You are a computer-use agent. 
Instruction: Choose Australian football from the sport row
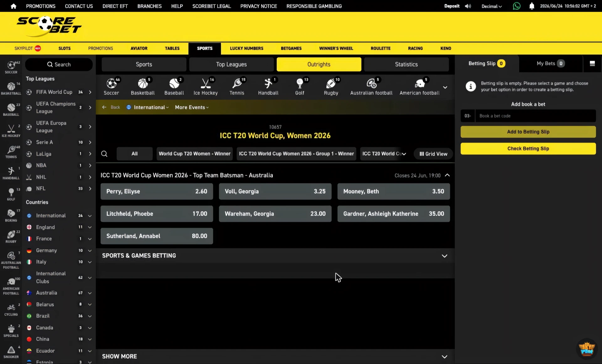click(x=371, y=87)
